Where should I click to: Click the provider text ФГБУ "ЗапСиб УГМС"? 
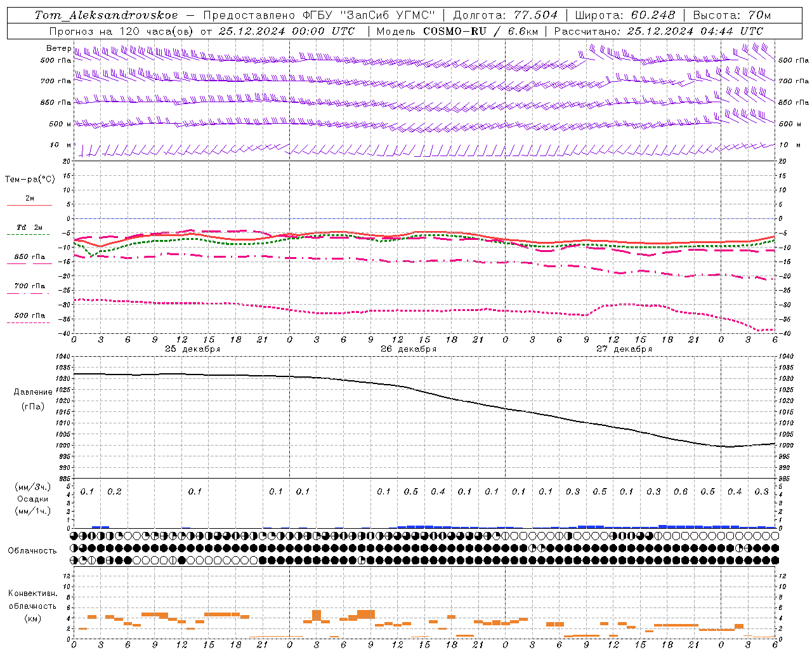pos(370,15)
